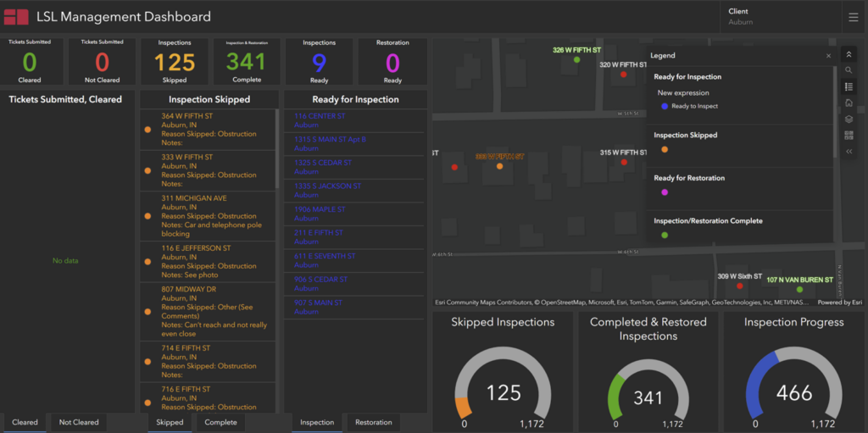The height and width of the screenshot is (433, 868).
Task: Select orange marker at 333 W FIFTH ST
Action: (499, 166)
